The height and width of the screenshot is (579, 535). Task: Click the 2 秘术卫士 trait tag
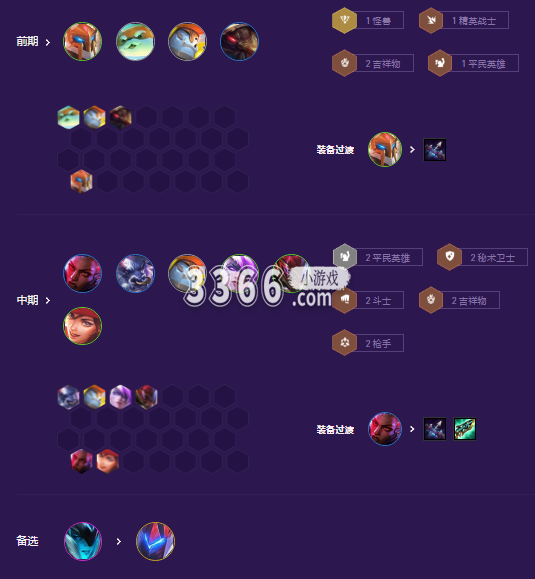482,257
